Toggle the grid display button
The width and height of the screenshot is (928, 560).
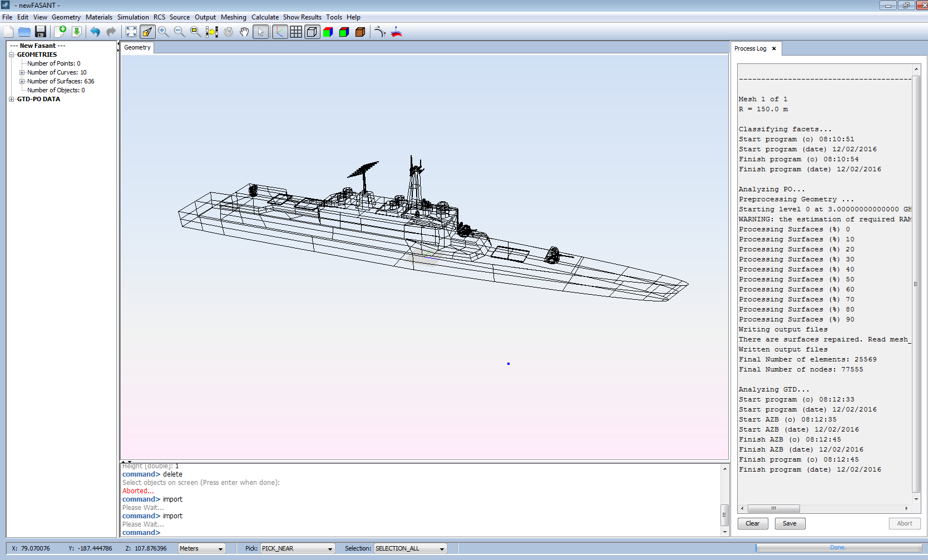(296, 32)
